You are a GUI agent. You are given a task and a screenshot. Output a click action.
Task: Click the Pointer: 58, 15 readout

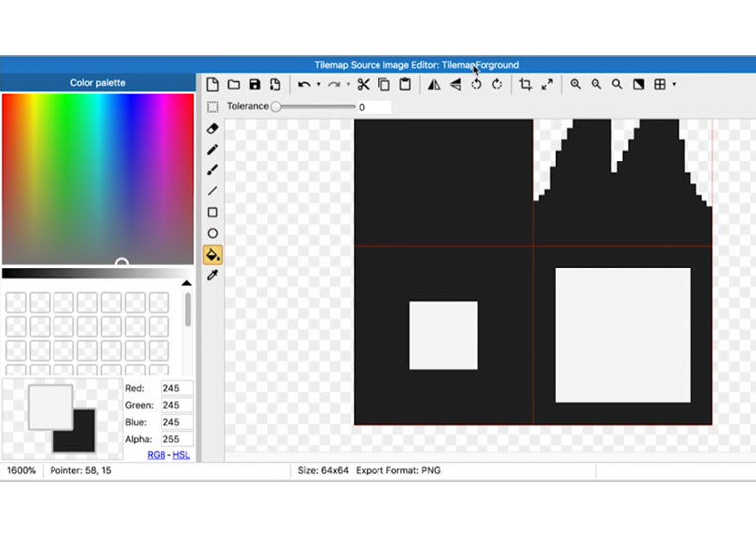80,470
